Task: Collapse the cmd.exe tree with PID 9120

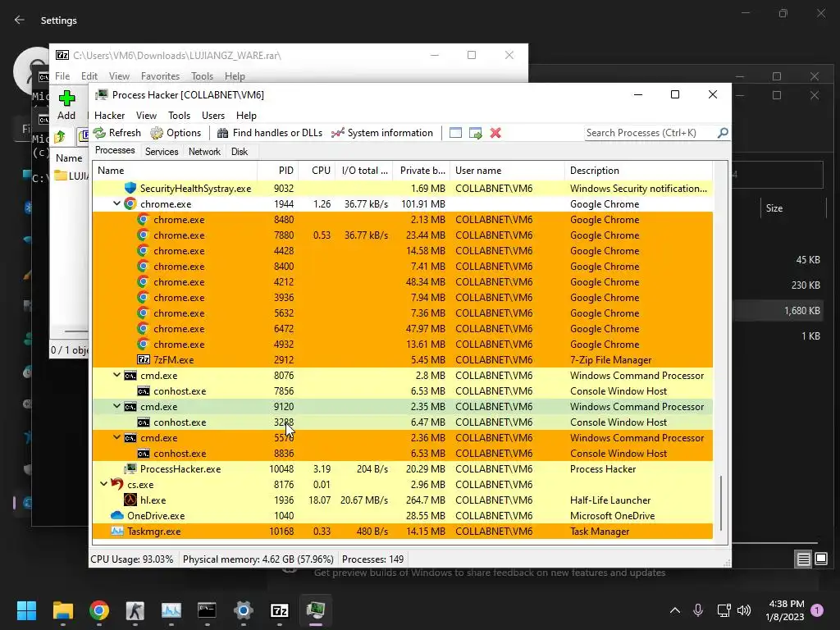Action: pyautogui.click(x=116, y=406)
